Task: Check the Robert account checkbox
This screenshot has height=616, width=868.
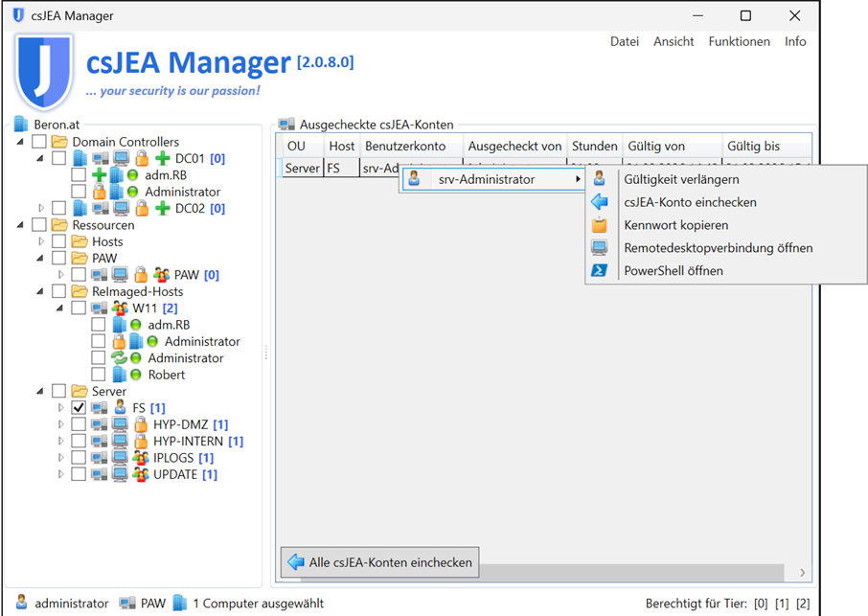Action: 98,375
